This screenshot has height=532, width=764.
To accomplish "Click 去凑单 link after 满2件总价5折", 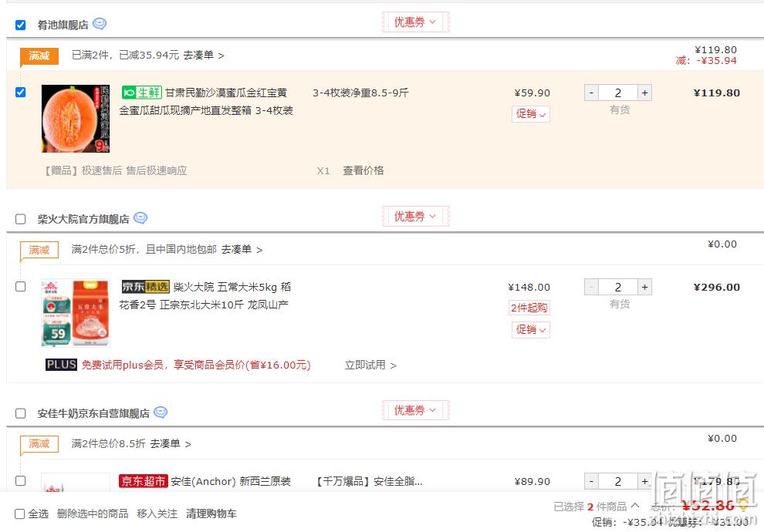I will 242,250.
